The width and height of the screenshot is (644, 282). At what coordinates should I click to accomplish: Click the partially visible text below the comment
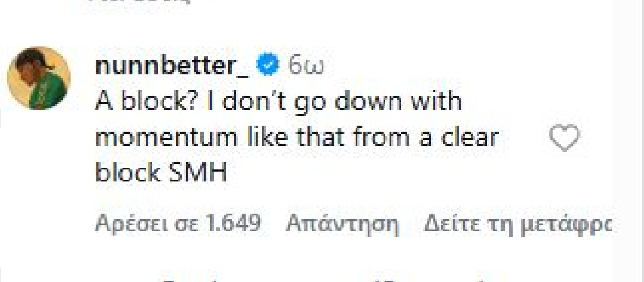[x=328, y=279]
